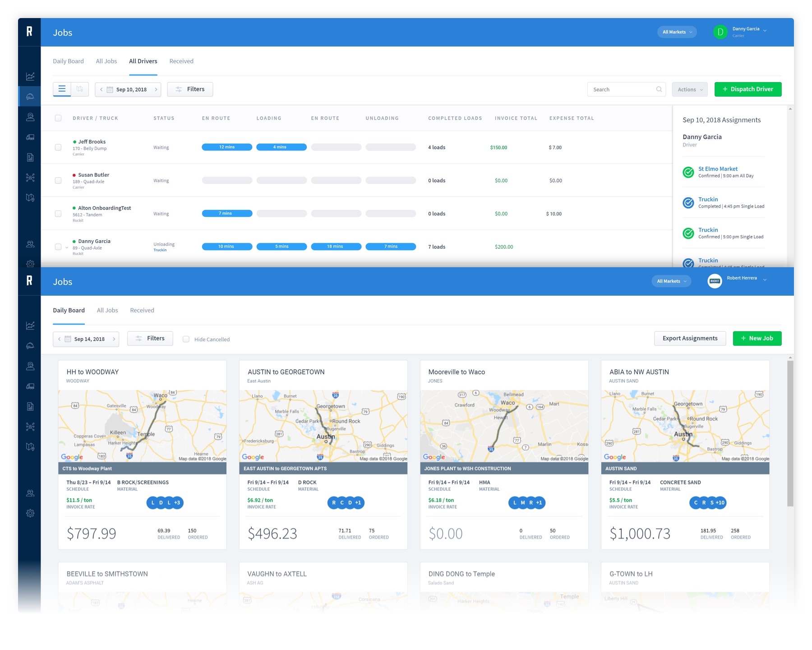
Task: Select the dispatch icon in the sidebar
Action: pyautogui.click(x=30, y=96)
